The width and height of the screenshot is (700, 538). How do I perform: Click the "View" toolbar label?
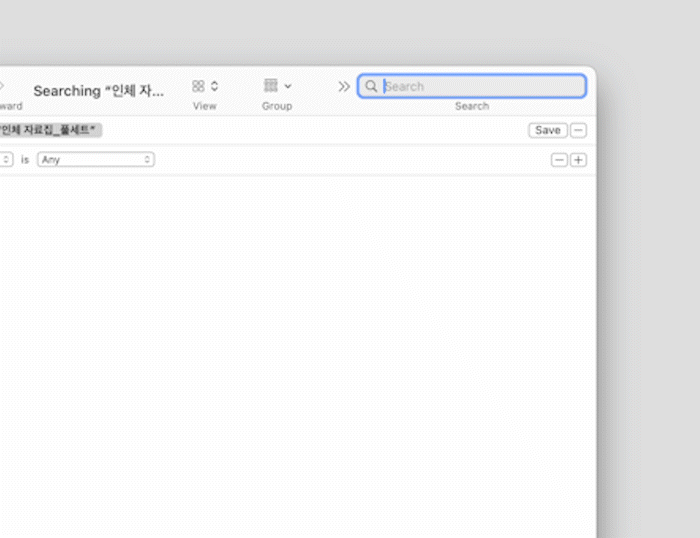(x=204, y=106)
